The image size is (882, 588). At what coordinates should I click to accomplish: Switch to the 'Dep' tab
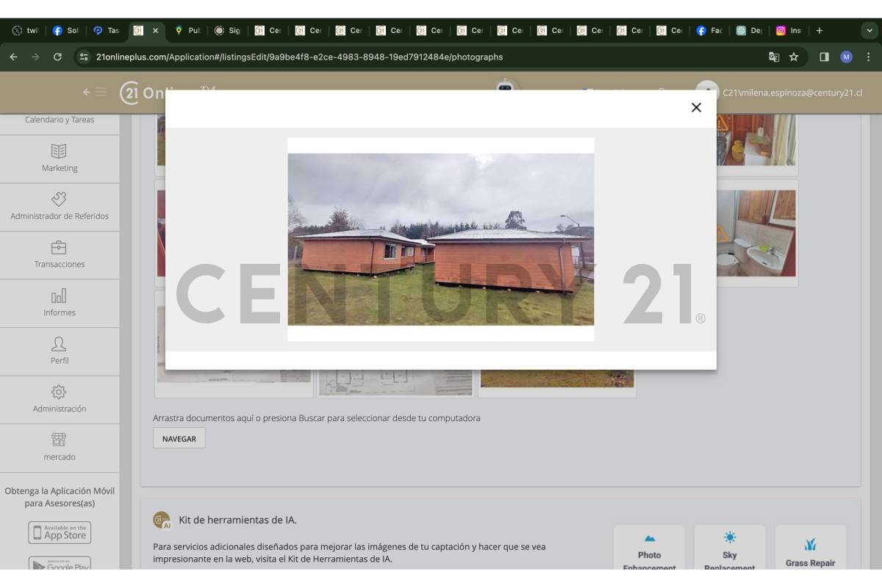(749, 31)
